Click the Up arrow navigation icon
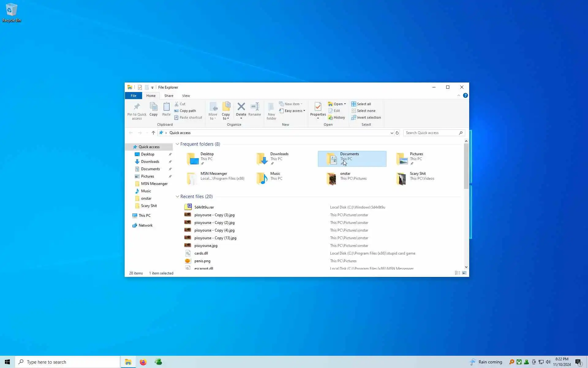Image resolution: width=588 pixels, height=368 pixels. point(153,133)
